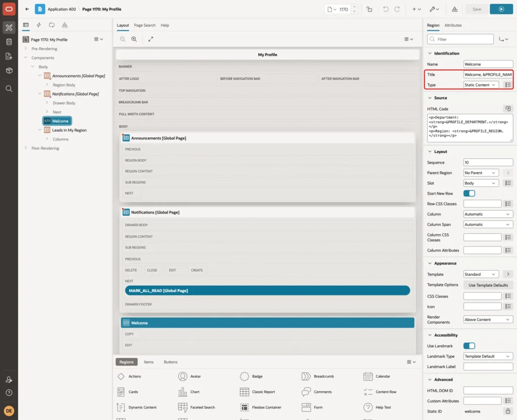The image size is (517, 420).
Task: Select the Items gallery tab
Action: 149,362
